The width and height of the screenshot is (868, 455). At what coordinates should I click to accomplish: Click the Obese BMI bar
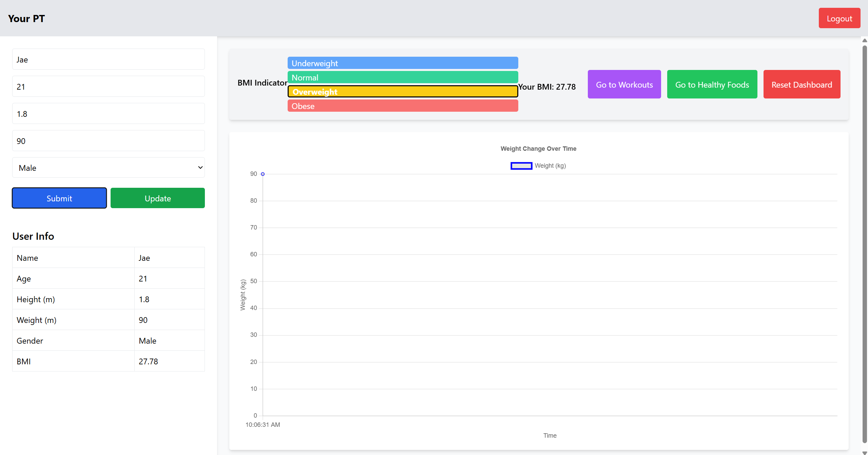(402, 106)
